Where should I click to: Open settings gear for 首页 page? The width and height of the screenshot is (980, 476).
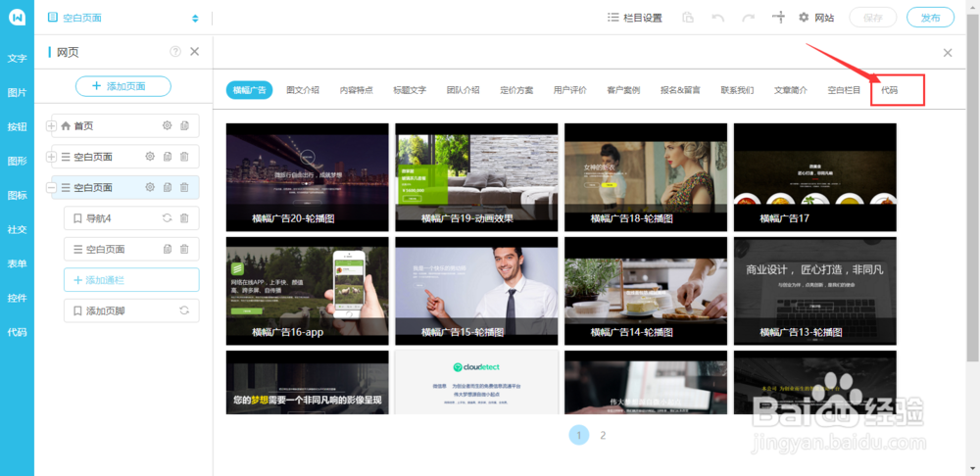167,125
